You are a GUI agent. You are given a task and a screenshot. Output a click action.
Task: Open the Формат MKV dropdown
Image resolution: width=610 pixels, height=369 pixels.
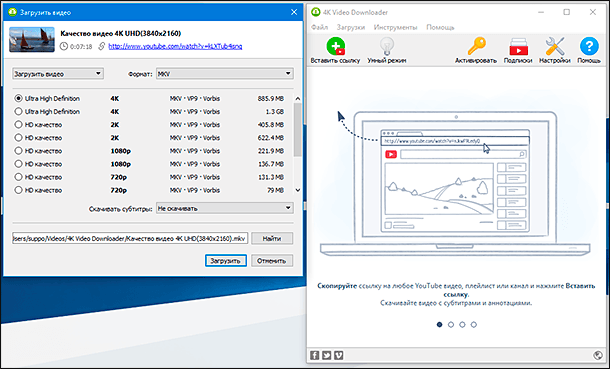tap(225, 73)
